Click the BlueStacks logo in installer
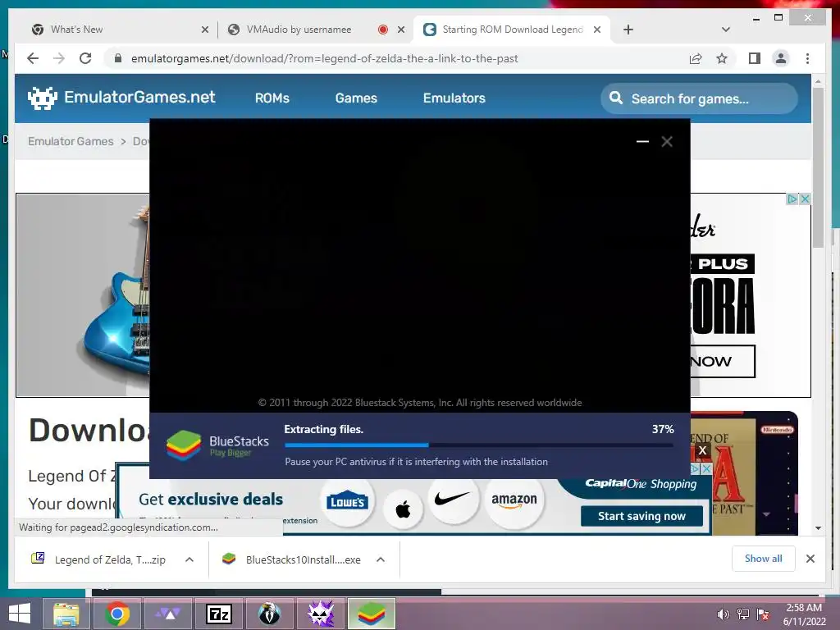Screen dimensions: 840x630 coord(183,445)
